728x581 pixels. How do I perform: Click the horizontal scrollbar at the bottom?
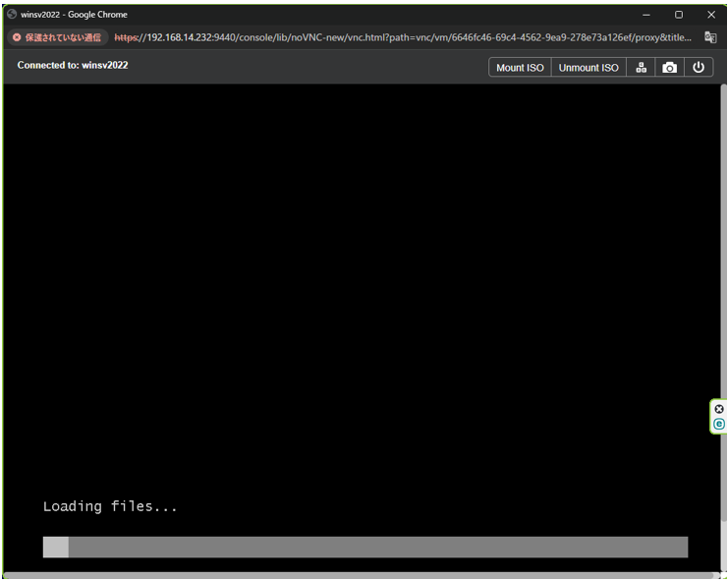359,575
